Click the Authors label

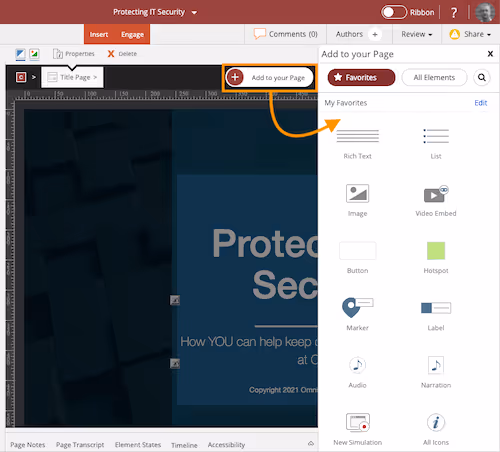point(349,34)
